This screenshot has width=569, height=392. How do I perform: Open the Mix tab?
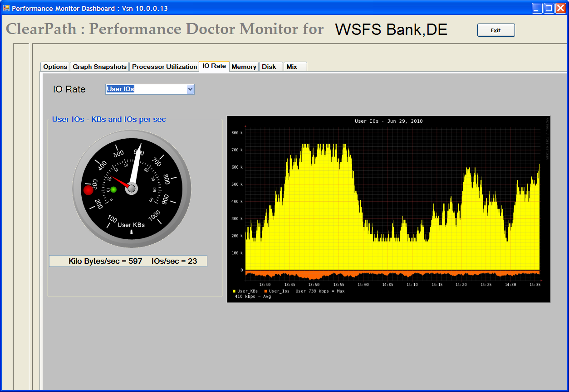295,67
